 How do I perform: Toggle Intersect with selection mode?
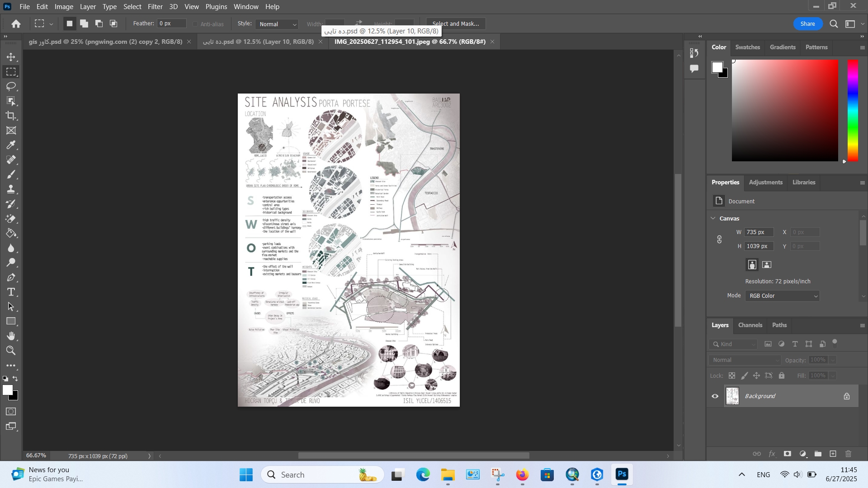click(x=113, y=23)
